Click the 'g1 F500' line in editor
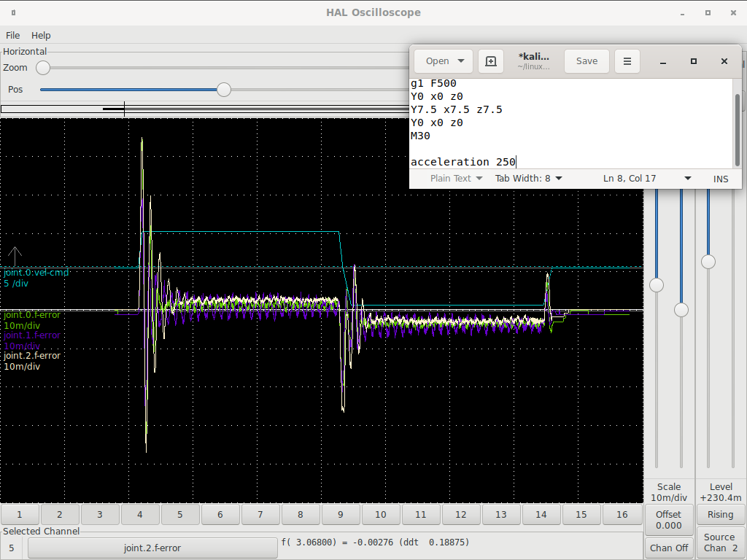The image size is (747, 560). [x=433, y=83]
